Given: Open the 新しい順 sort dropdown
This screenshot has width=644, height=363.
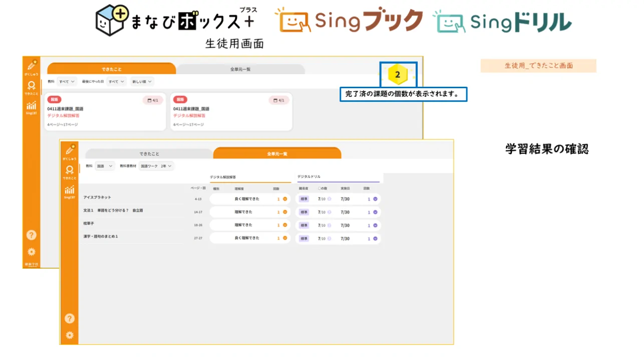Looking at the screenshot, I should [x=142, y=81].
